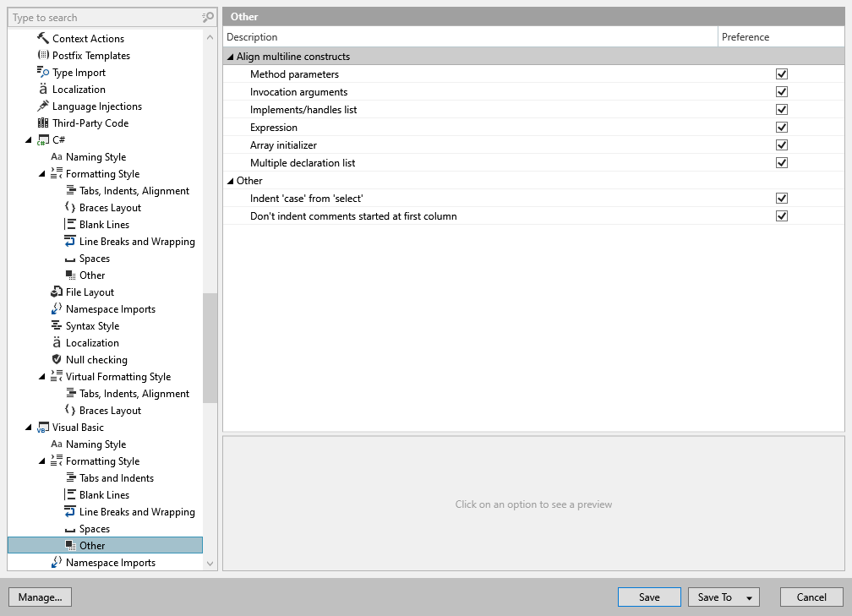Disable Indent 'case' from 'select' checkbox

[x=781, y=199]
